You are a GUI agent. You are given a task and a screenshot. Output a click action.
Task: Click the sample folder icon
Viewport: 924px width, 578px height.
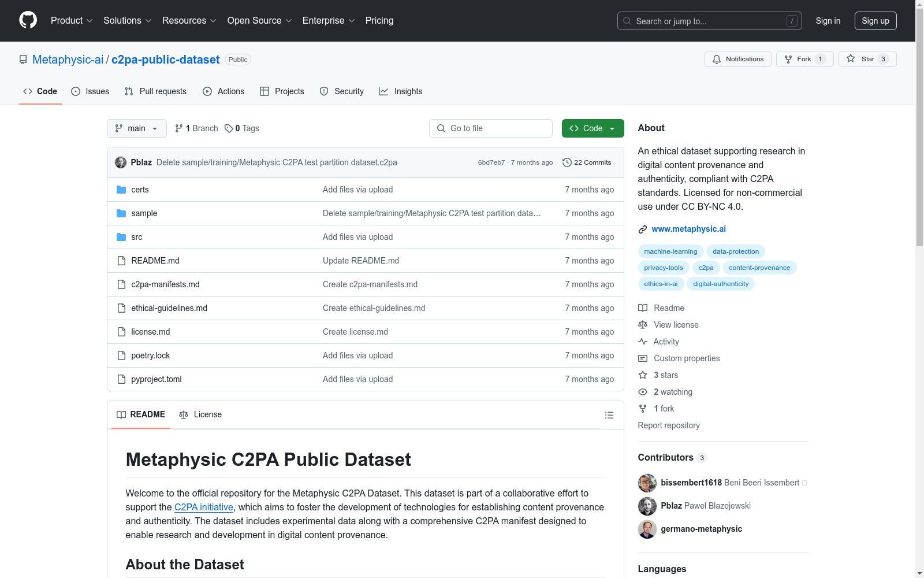pos(121,213)
